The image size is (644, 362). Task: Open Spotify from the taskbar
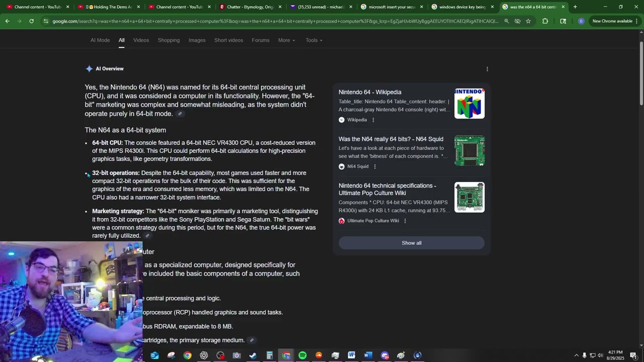pyautogui.click(x=302, y=355)
